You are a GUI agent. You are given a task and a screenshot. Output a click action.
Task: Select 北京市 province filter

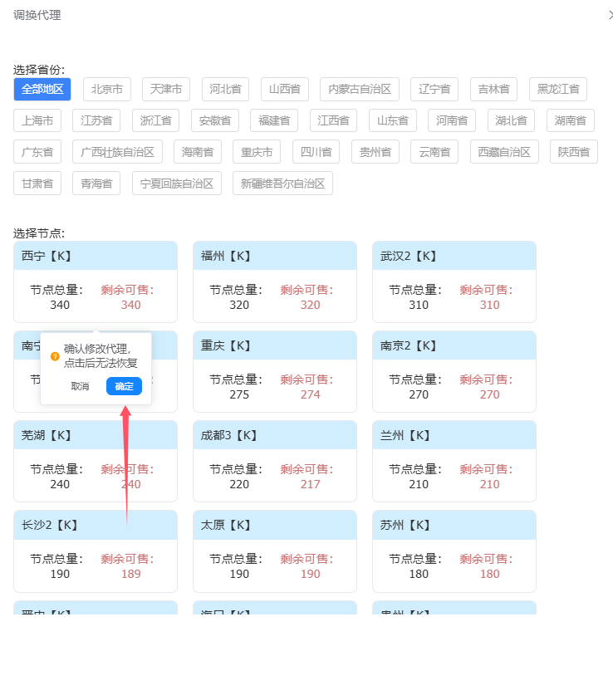[x=107, y=89]
